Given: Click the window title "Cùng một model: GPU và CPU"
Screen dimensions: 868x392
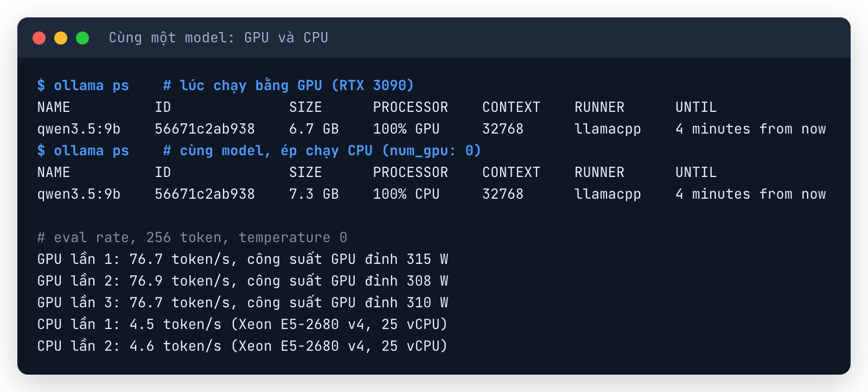Looking at the screenshot, I should point(219,37).
